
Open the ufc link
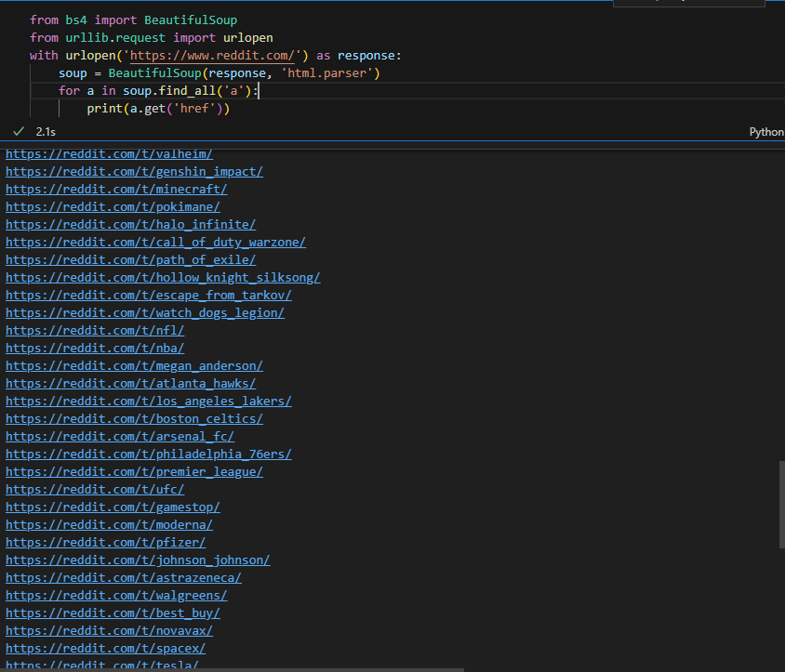click(95, 490)
